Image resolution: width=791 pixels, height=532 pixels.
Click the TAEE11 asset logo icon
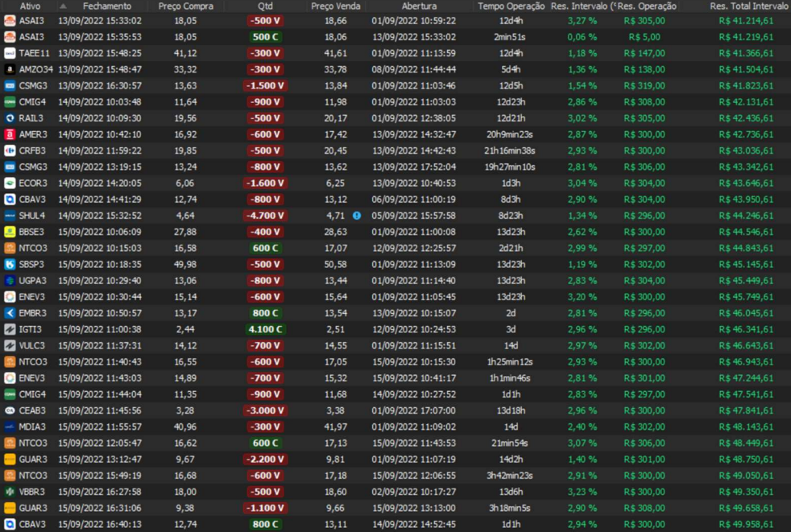[x=10, y=53]
